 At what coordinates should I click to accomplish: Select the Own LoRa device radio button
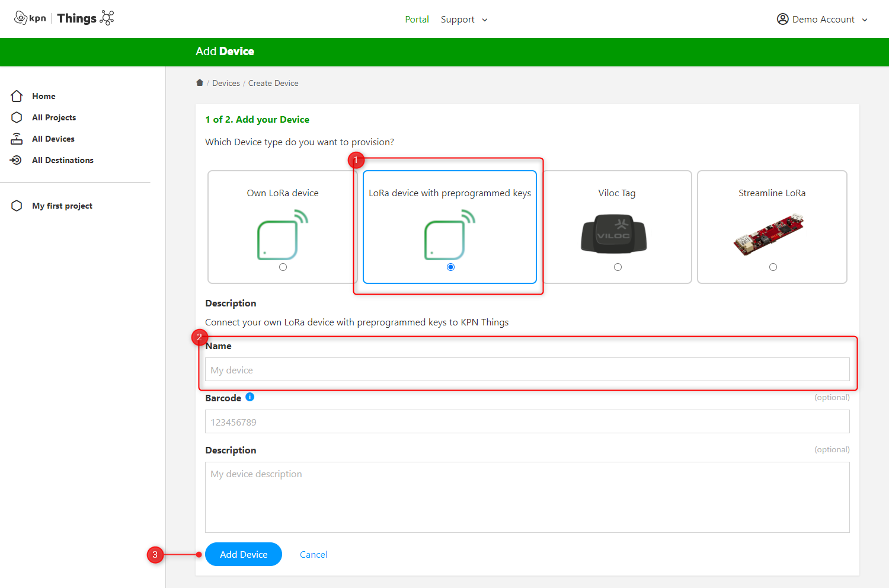coord(283,267)
